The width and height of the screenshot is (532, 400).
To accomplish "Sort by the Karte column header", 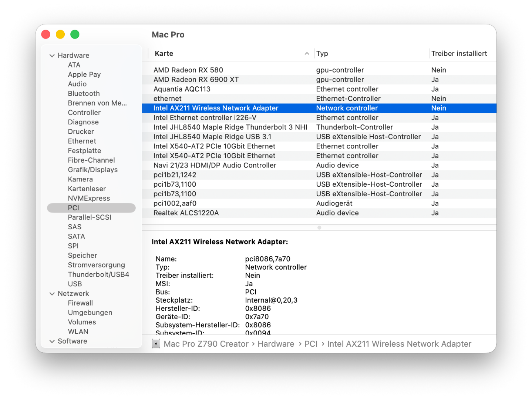I will tap(231, 54).
